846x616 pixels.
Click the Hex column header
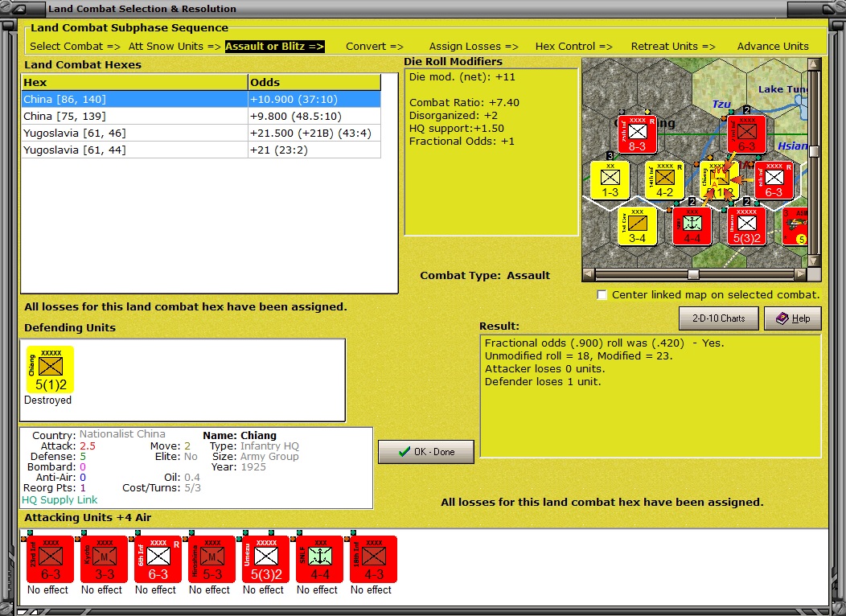(134, 83)
